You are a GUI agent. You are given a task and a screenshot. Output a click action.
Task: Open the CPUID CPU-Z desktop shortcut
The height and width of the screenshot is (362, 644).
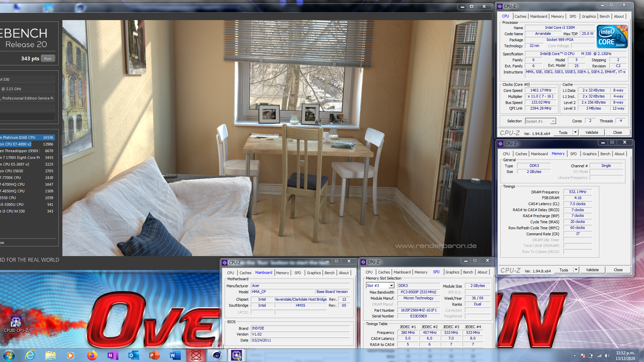[16, 324]
